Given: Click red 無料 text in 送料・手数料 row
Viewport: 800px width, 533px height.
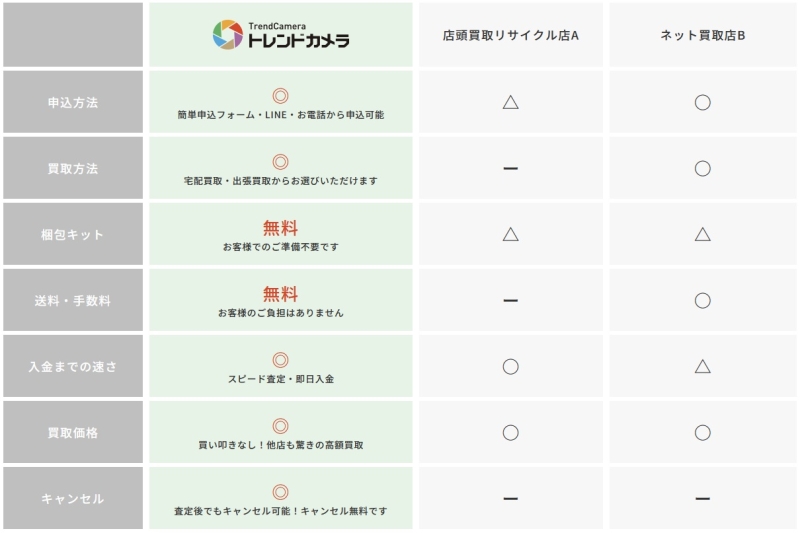Looking at the screenshot, I should [x=281, y=294].
